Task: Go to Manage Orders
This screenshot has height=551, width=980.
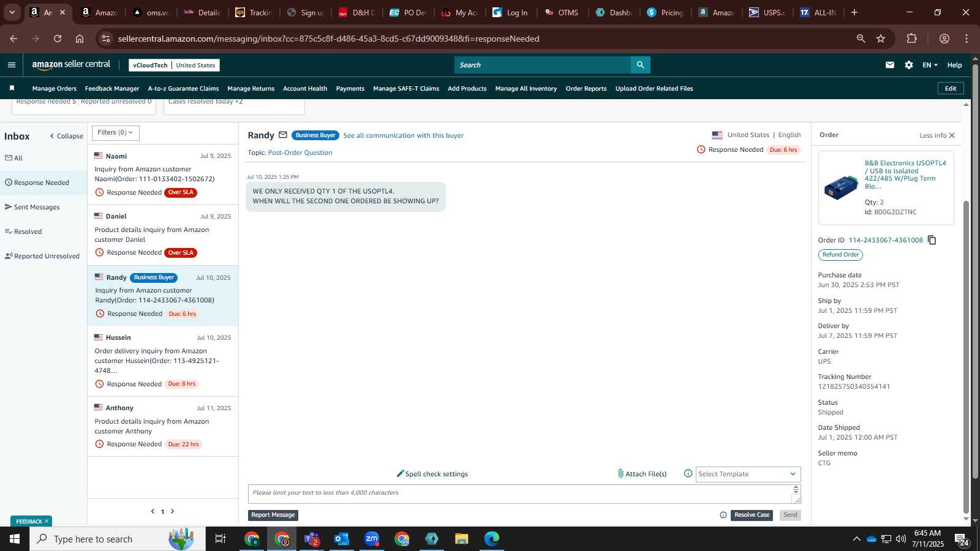Action: 55,89
